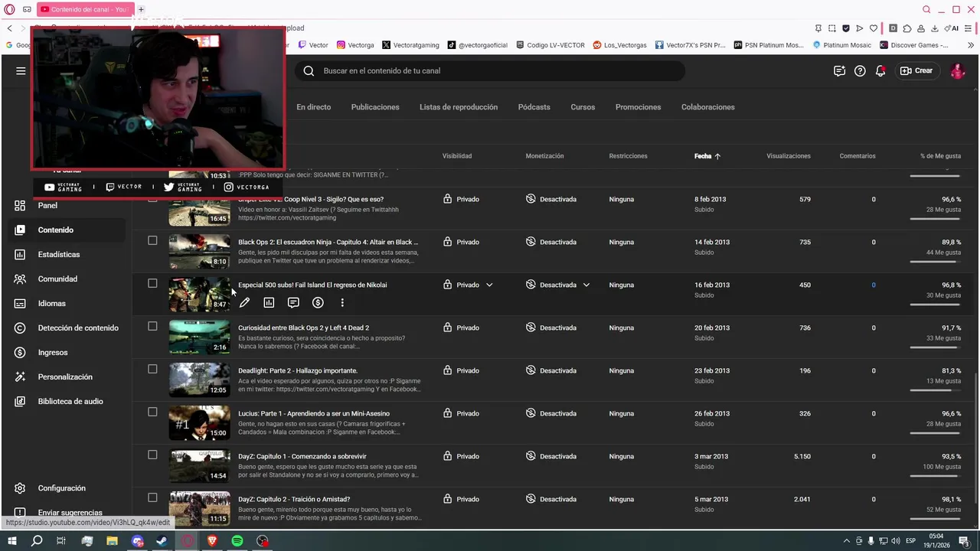Show hidden system tray icons
This screenshot has height=551, width=980.
[x=846, y=541]
